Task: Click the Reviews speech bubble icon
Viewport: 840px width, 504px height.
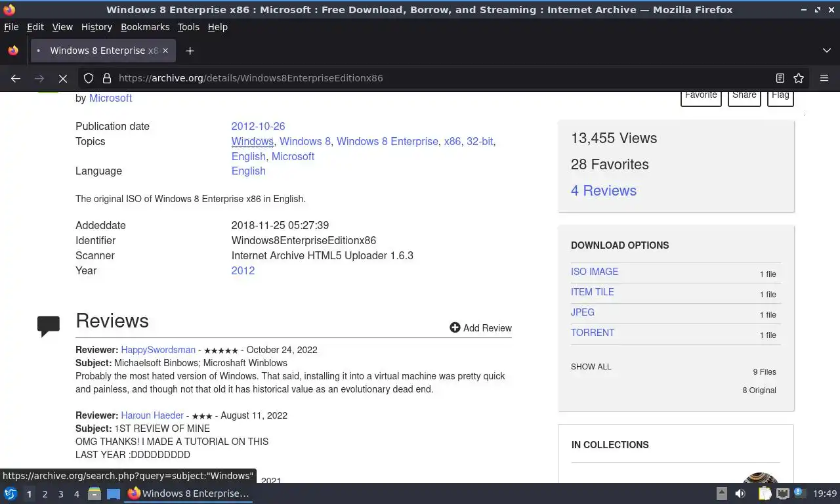Action: pos(49,325)
